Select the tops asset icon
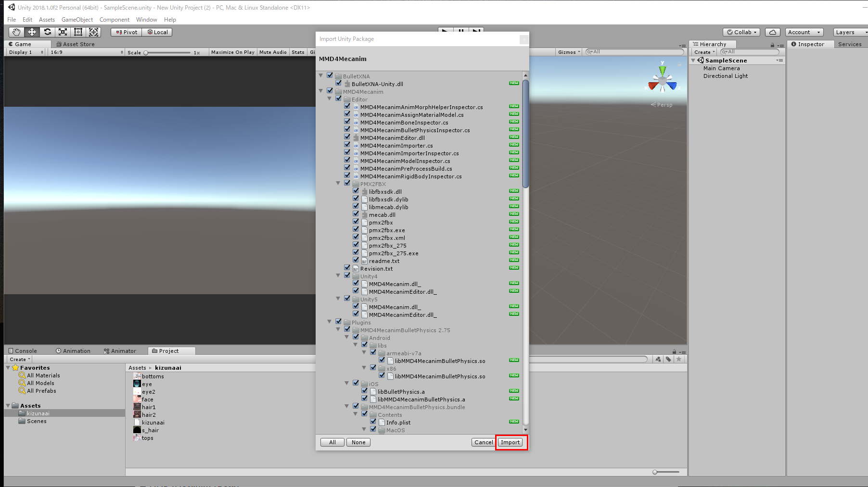 coord(137,438)
